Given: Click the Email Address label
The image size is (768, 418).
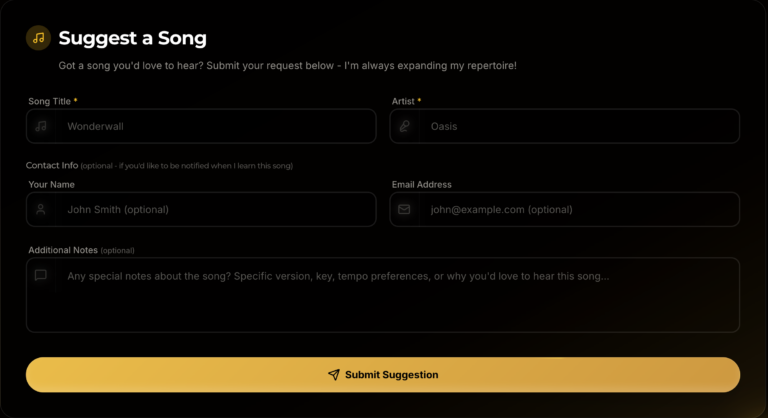Looking at the screenshot, I should point(421,185).
